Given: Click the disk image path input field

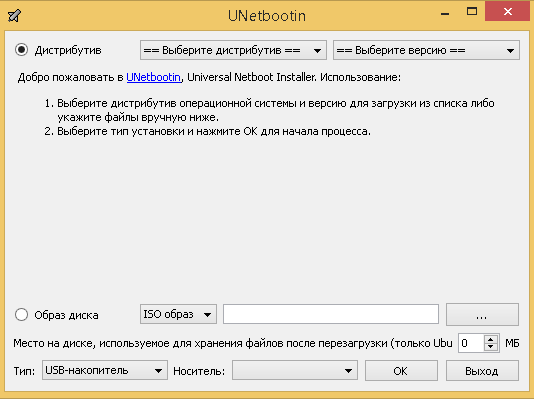Looking at the screenshot, I should click(x=331, y=314).
